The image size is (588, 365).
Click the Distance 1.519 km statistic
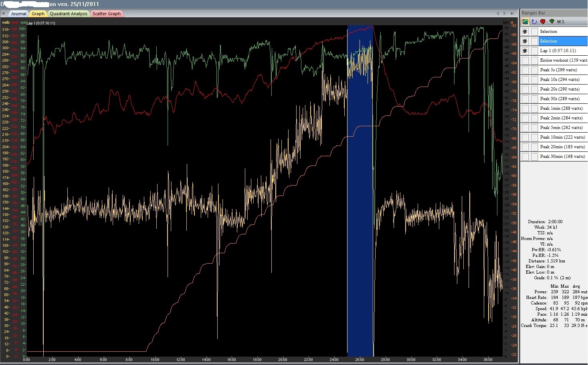[x=547, y=261]
